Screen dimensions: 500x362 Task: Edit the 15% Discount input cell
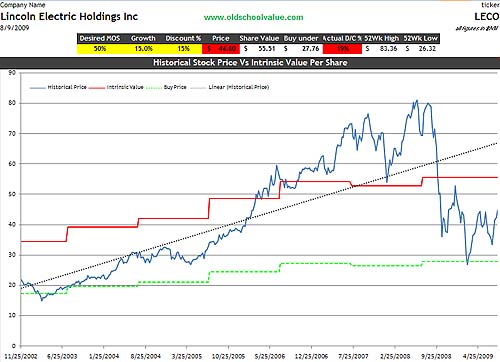tap(183, 49)
